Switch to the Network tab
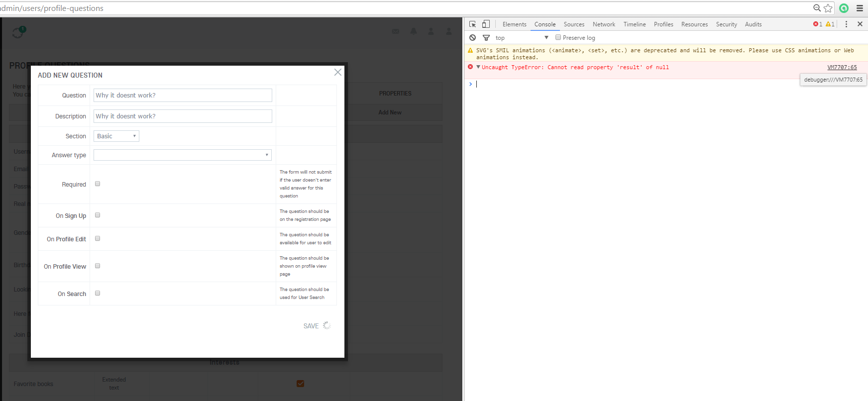 [x=604, y=24]
